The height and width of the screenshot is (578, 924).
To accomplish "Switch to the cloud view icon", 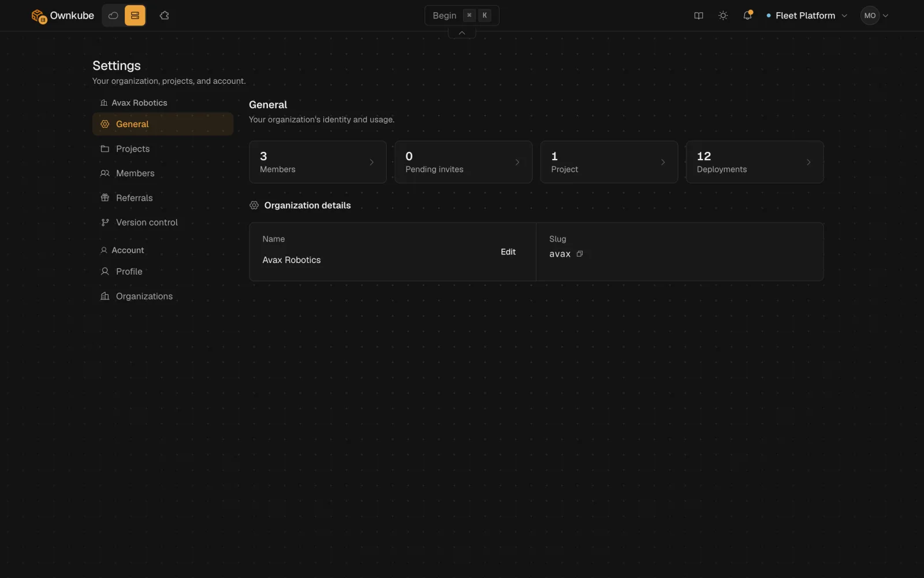I will [x=113, y=16].
